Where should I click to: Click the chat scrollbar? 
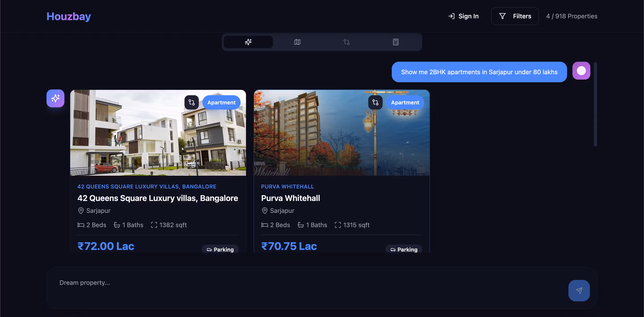[x=595, y=104]
